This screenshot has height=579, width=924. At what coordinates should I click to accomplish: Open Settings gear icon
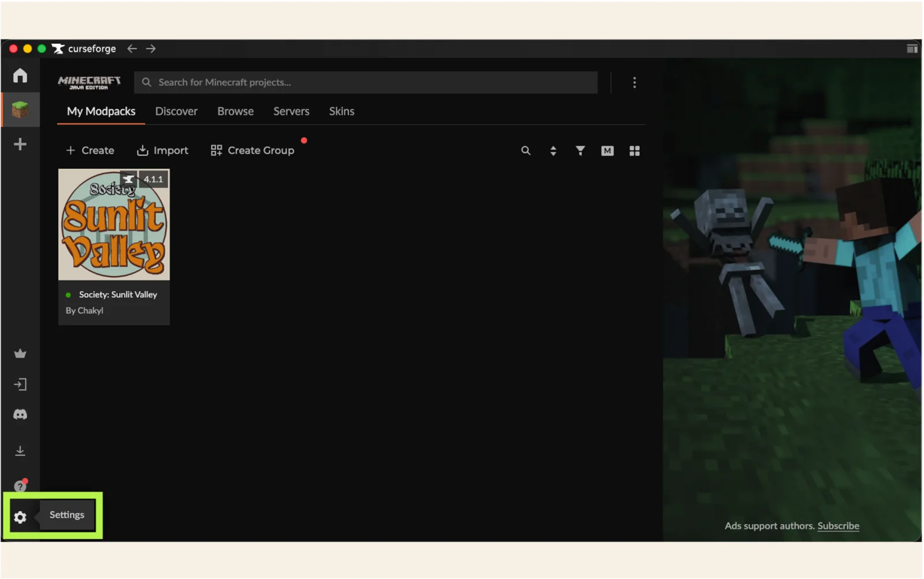tap(20, 517)
